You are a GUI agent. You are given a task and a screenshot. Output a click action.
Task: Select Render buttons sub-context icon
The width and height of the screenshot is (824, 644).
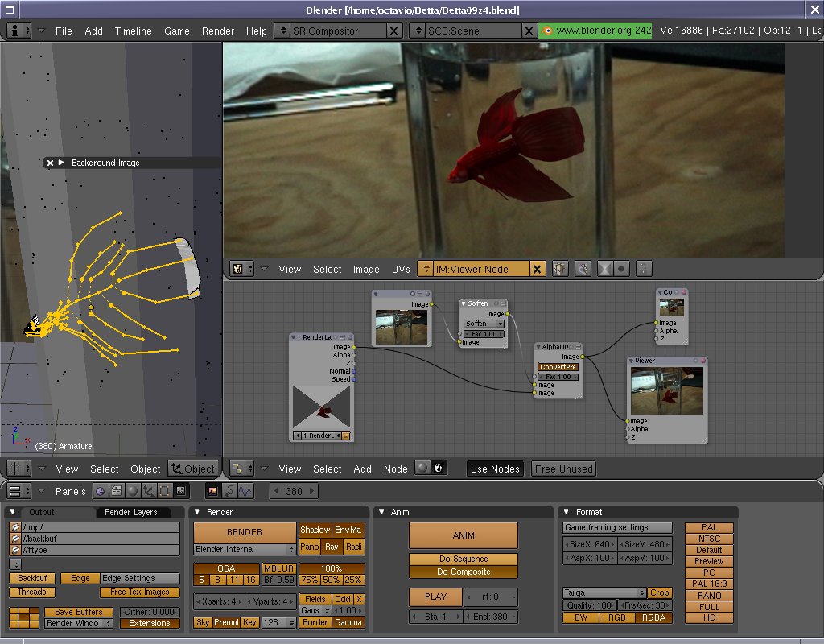click(213, 490)
